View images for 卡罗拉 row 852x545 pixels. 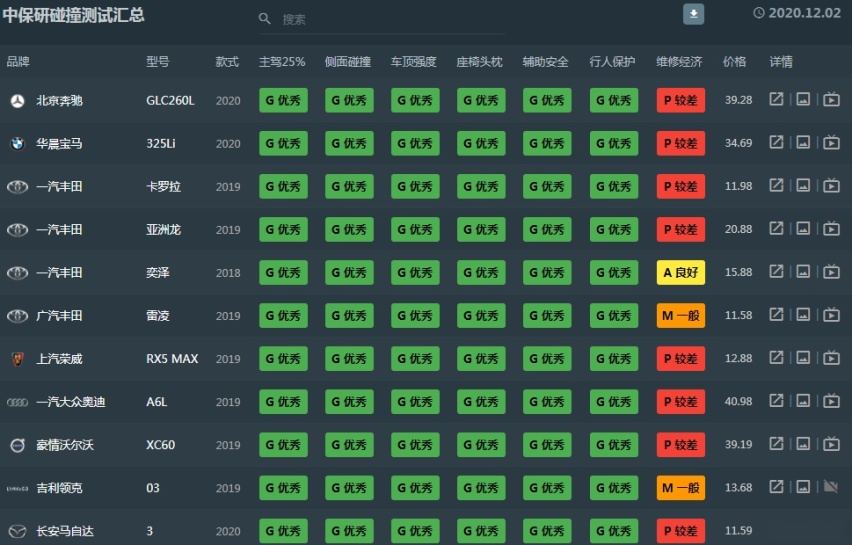tap(803, 185)
